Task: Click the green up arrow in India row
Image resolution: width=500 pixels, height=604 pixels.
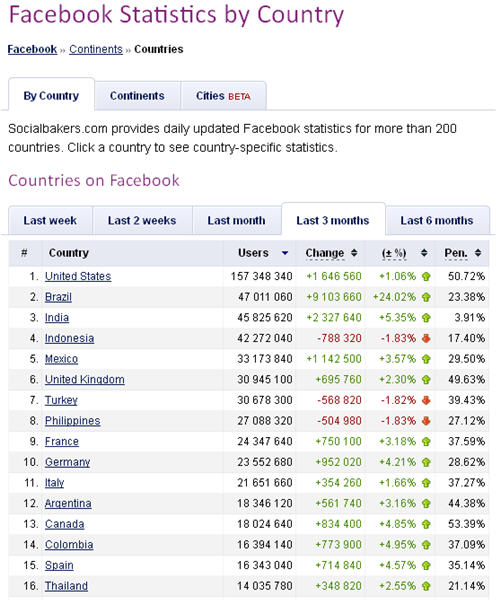Action: coord(426,318)
